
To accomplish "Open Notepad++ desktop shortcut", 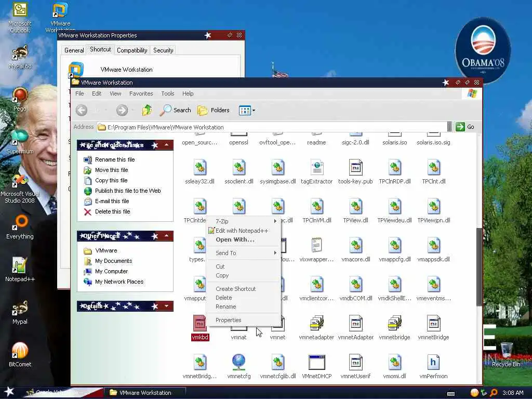I will click(x=20, y=270).
